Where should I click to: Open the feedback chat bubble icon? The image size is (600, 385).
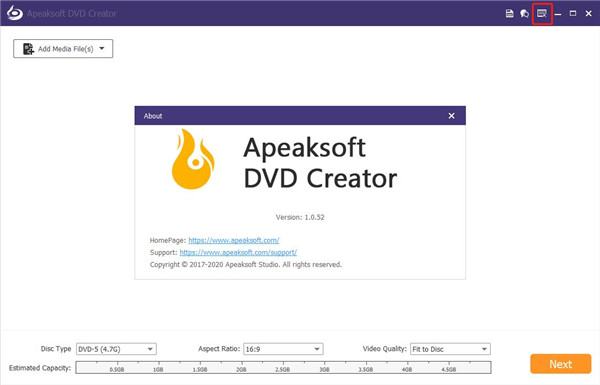click(x=524, y=14)
